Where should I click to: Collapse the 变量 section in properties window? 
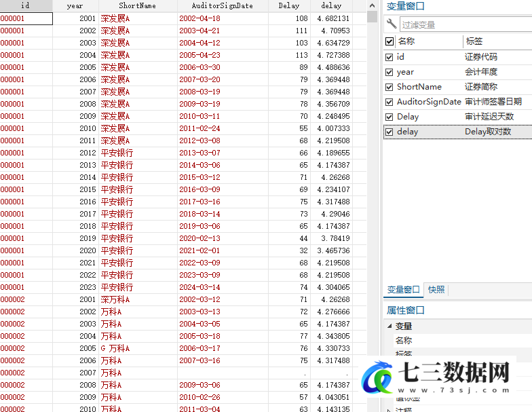pyautogui.click(x=389, y=326)
